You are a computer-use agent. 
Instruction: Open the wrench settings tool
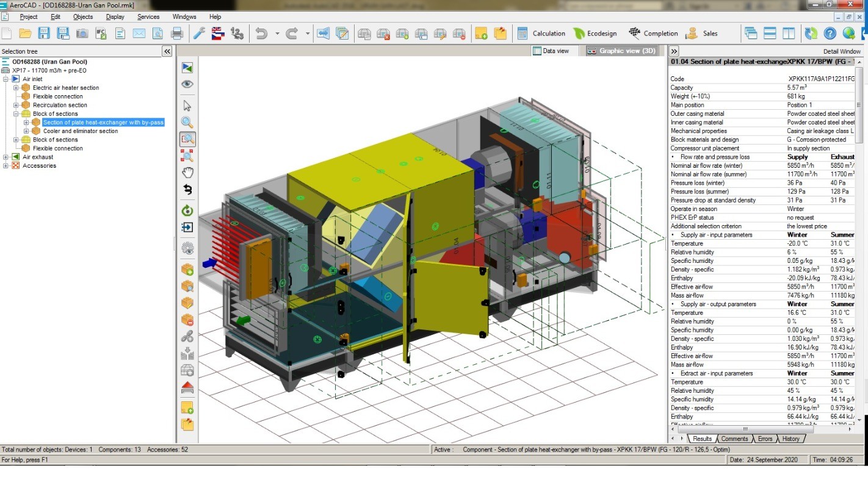pyautogui.click(x=199, y=34)
